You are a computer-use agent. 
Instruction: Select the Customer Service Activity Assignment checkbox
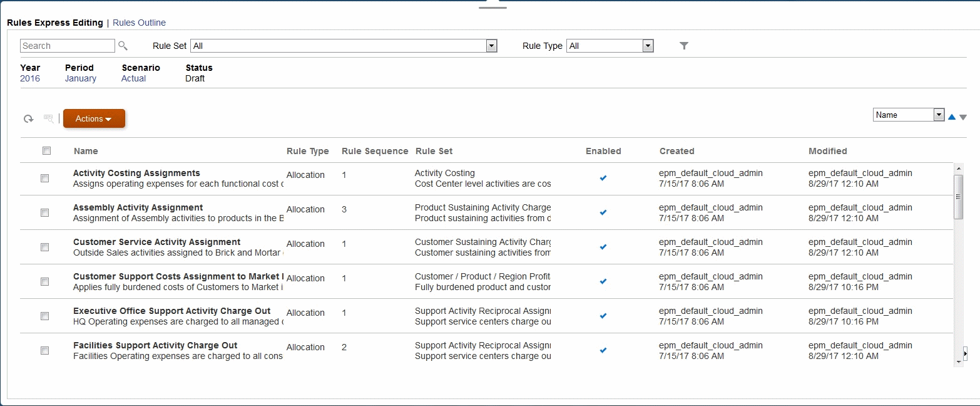point(44,247)
